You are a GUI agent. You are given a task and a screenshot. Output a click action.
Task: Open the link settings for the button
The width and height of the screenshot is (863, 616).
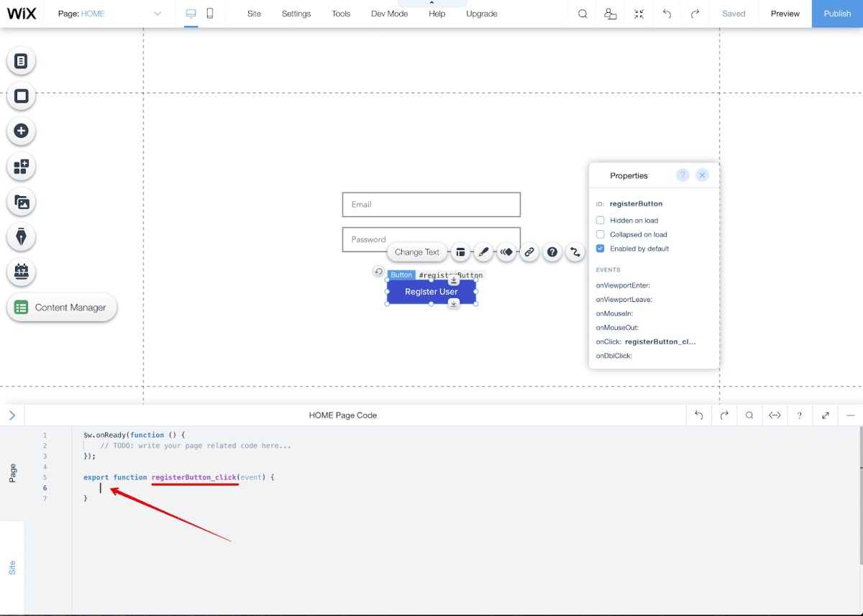coord(529,252)
